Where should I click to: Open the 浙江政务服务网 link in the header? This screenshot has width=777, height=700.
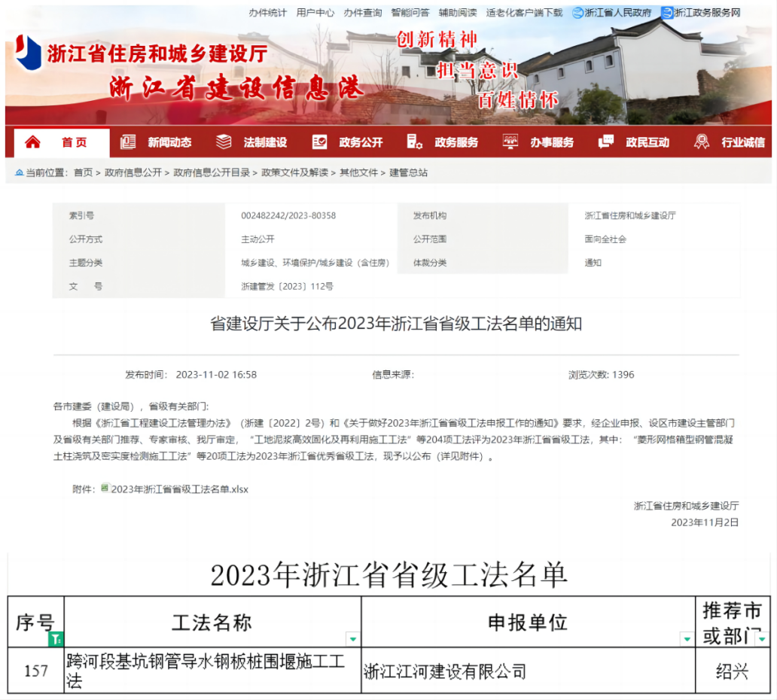click(707, 13)
